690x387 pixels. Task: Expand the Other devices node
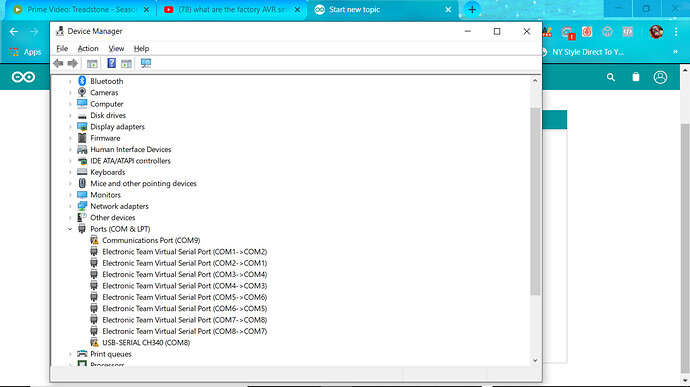point(70,218)
